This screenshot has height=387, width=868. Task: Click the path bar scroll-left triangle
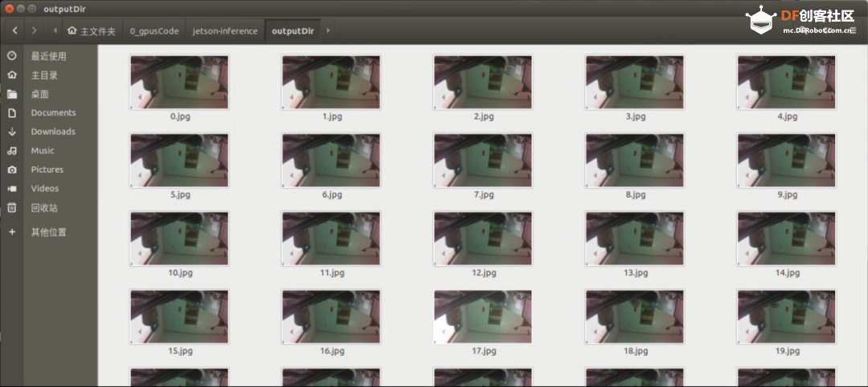[x=55, y=31]
